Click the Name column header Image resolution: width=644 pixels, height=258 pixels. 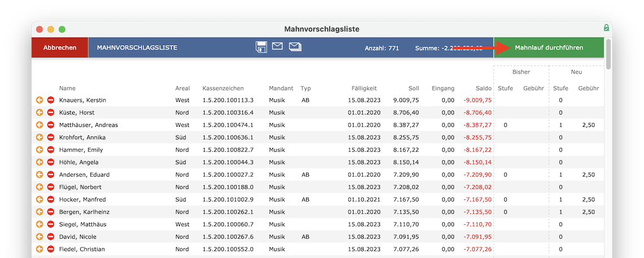click(x=67, y=88)
